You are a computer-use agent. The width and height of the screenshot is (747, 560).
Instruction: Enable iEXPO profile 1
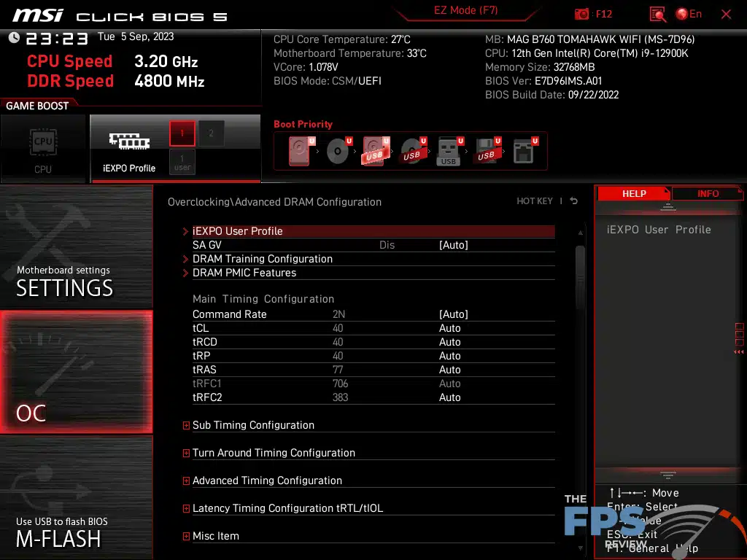point(182,133)
